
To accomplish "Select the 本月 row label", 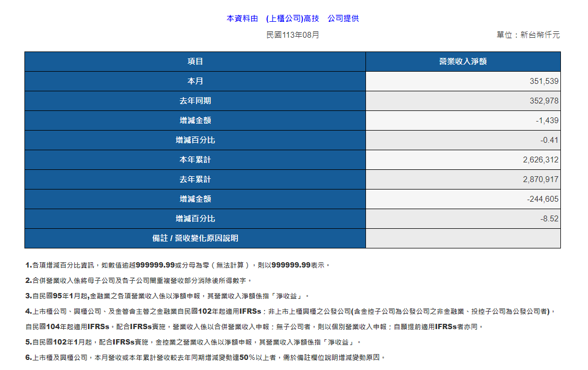I will pyautogui.click(x=195, y=81).
